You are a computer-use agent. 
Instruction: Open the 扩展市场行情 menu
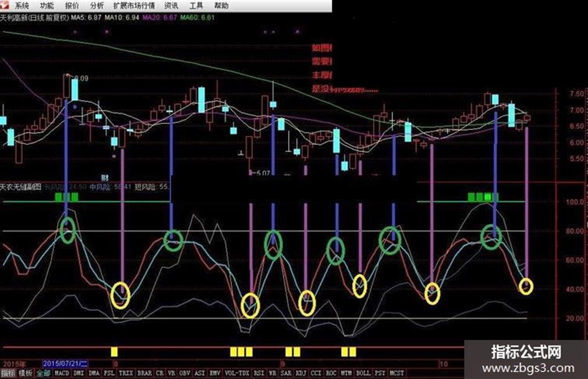point(134,6)
